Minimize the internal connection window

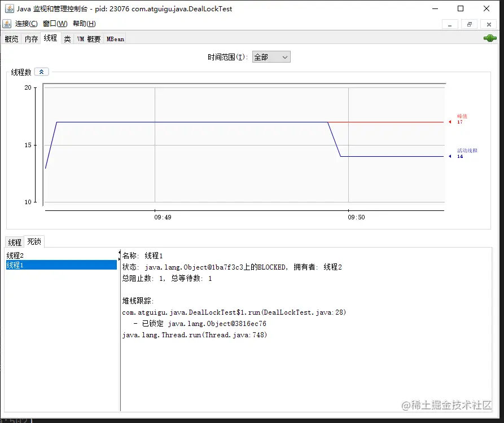click(450, 24)
